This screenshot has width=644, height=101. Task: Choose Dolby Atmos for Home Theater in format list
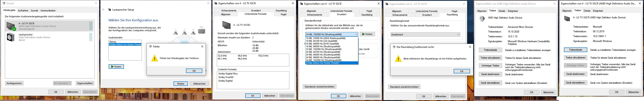(x=332, y=63)
